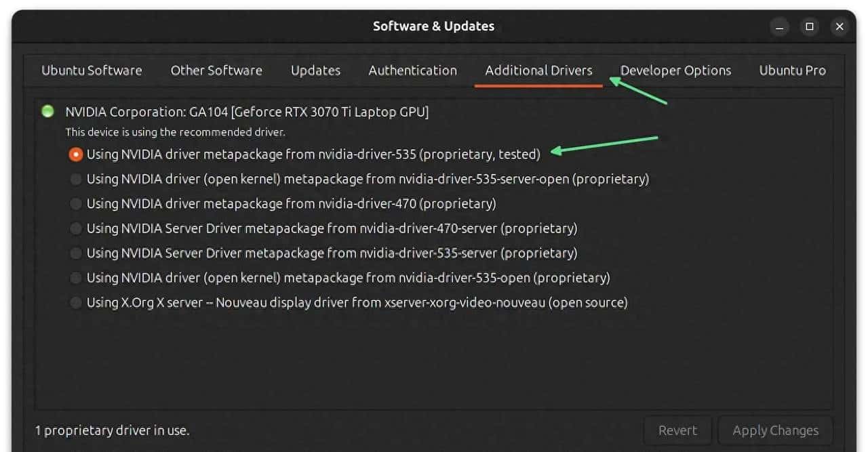Minimize the Software & Updates window
Viewport: 868px width, 452px height.
pos(779,27)
